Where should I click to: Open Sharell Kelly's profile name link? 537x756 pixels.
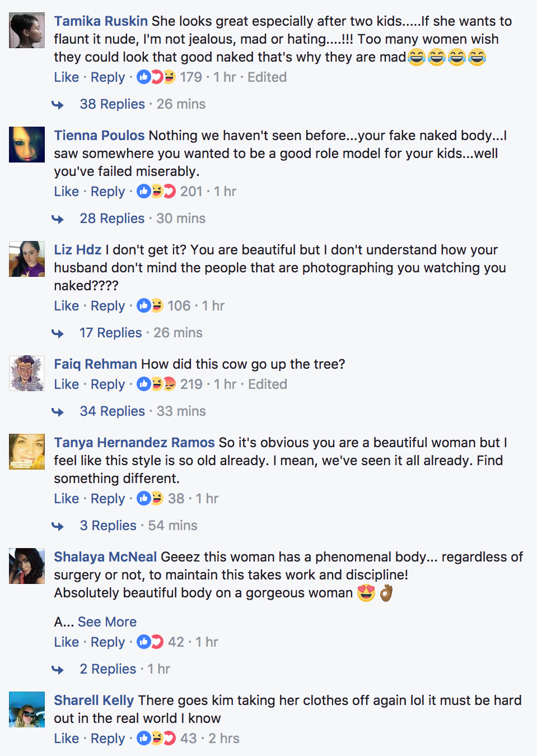[94, 701]
